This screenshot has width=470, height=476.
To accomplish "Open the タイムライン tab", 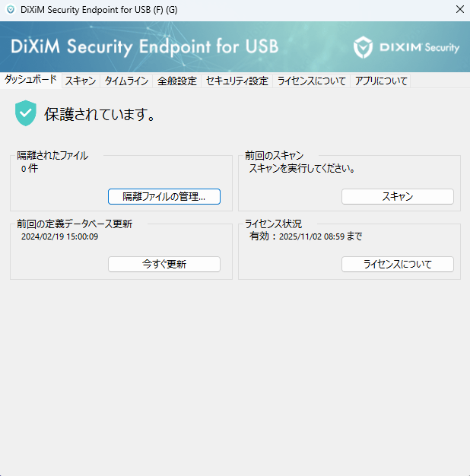I will pyautogui.click(x=126, y=81).
